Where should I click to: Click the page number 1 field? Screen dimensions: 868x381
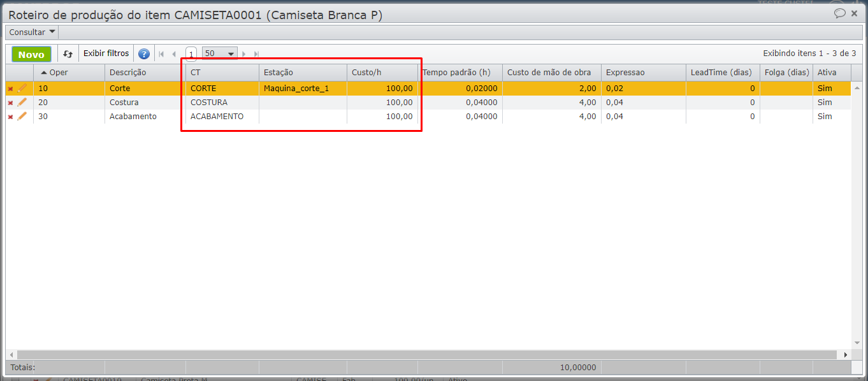click(x=191, y=54)
